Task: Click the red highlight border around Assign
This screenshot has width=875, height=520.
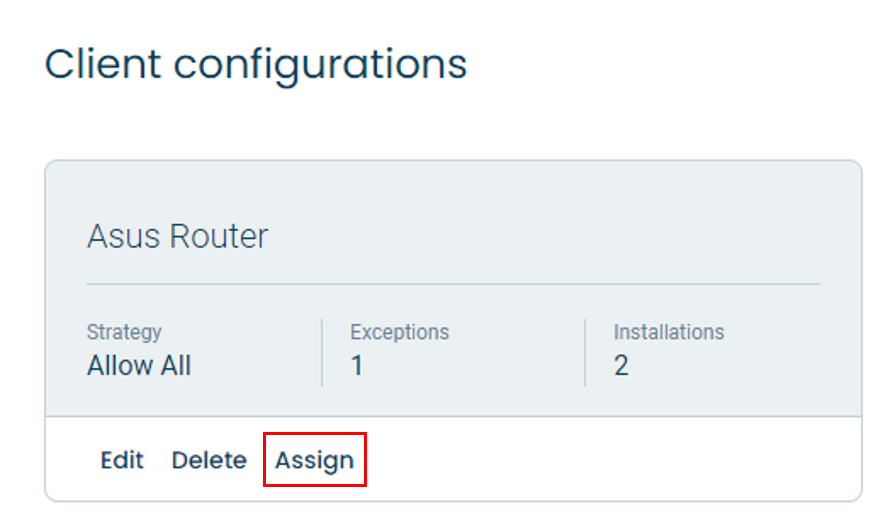Action: point(315,434)
